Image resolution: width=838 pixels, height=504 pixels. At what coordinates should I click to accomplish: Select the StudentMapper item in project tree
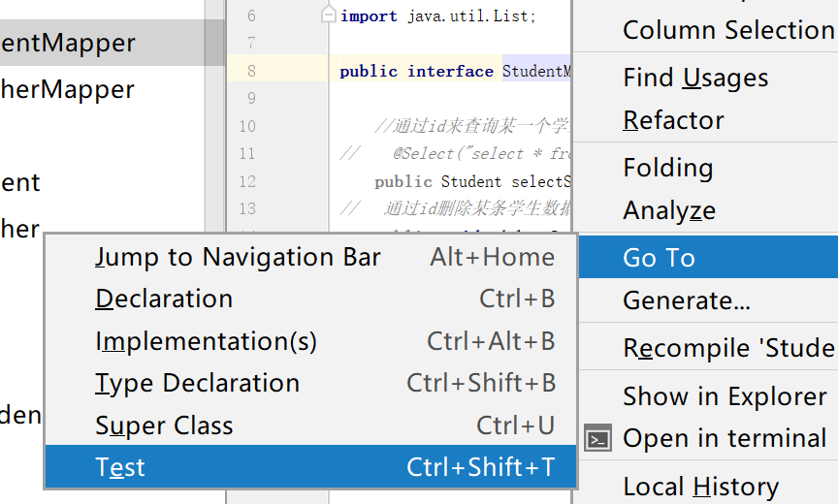(x=68, y=43)
